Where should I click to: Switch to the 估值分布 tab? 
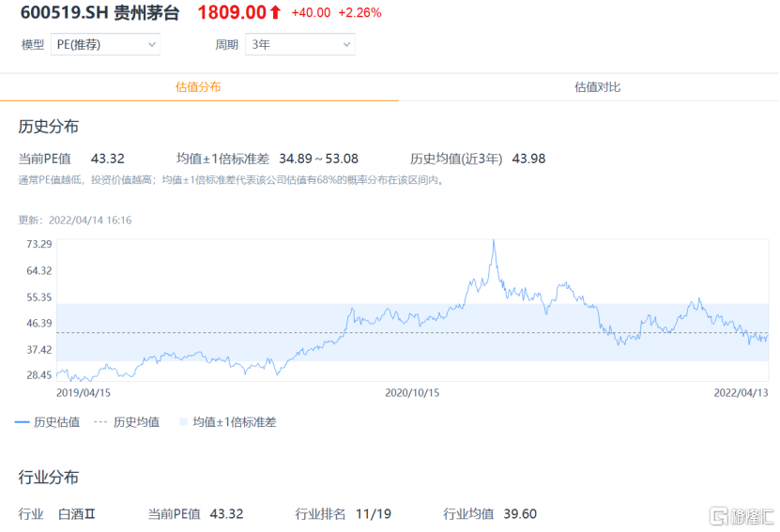pyautogui.click(x=198, y=87)
